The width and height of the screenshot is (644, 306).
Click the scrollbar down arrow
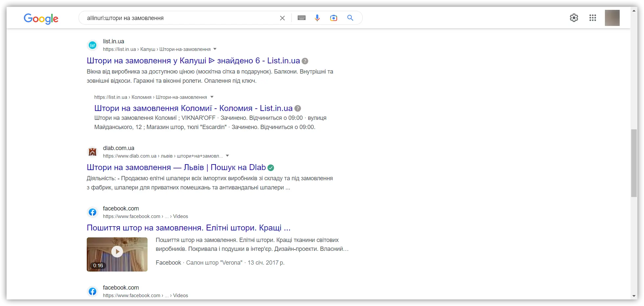tap(634, 296)
